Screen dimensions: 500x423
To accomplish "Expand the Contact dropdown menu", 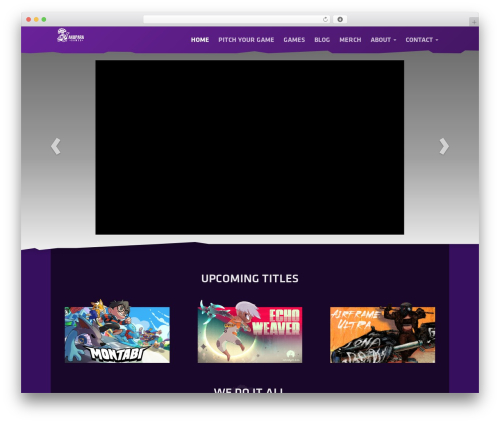I will point(422,40).
